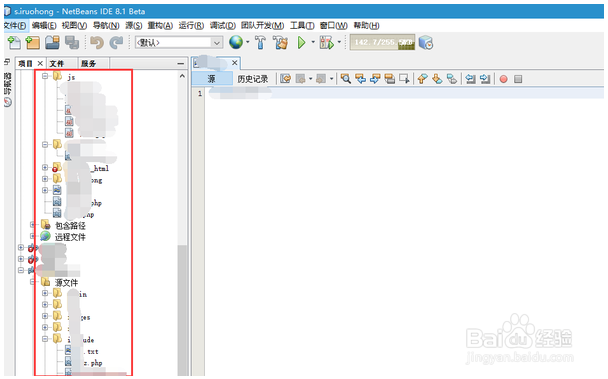
Task: Toggle Rectangular Selection icon
Action: [404, 79]
